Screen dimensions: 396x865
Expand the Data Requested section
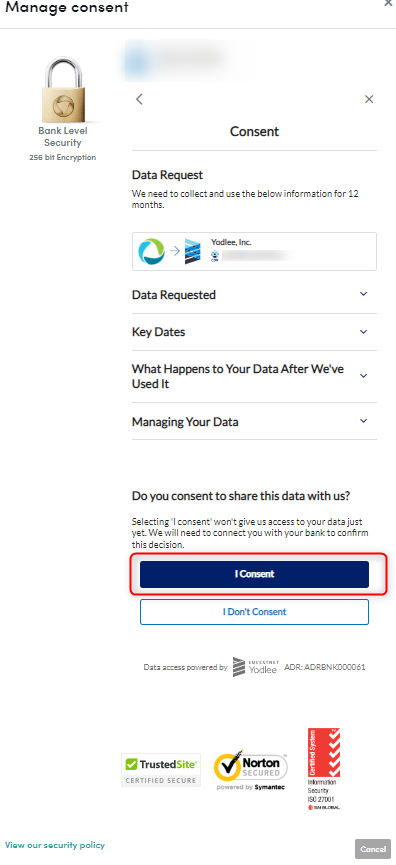point(254,295)
